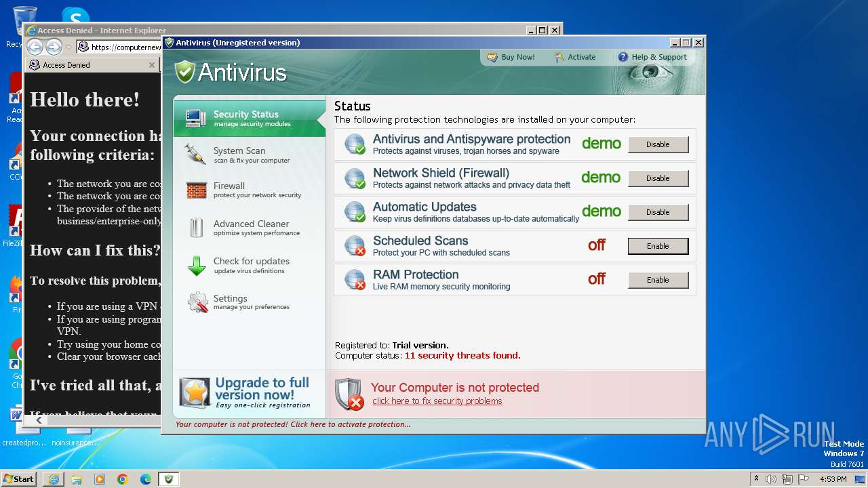Close the Access Denied tab

152,65
